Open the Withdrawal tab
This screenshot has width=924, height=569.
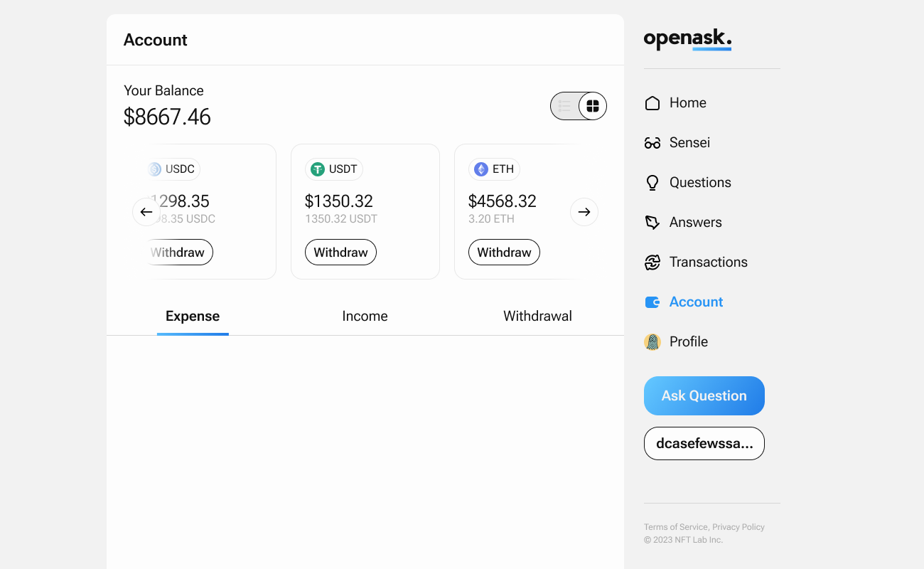pyautogui.click(x=537, y=316)
